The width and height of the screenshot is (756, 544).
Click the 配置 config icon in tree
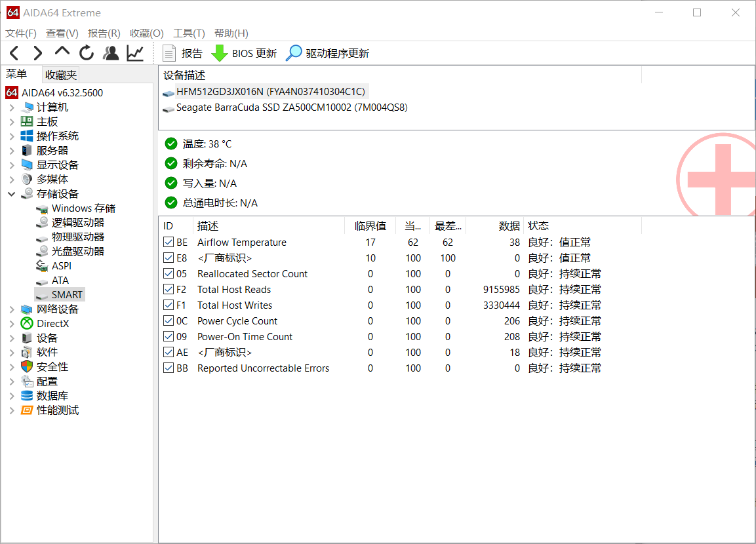point(27,381)
